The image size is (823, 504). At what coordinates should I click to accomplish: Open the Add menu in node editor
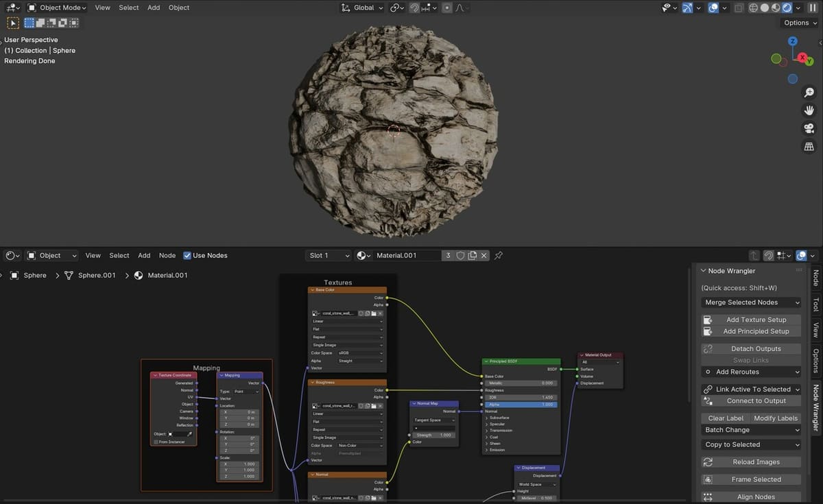[144, 256]
